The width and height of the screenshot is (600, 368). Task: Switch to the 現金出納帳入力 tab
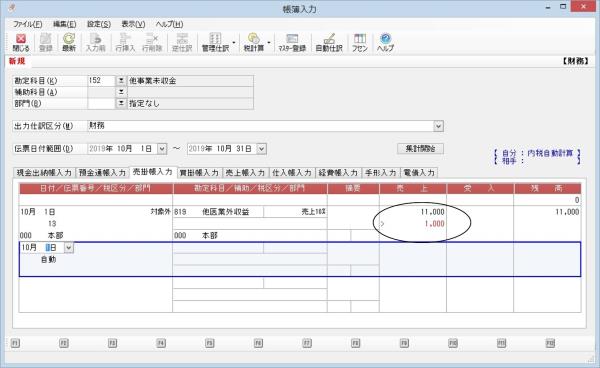pos(44,173)
